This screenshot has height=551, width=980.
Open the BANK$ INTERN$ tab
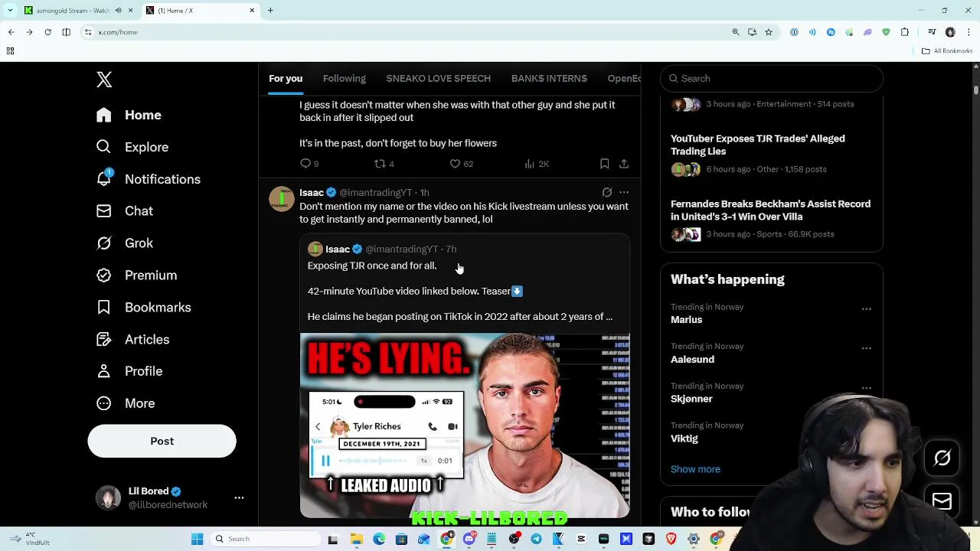coord(549,78)
